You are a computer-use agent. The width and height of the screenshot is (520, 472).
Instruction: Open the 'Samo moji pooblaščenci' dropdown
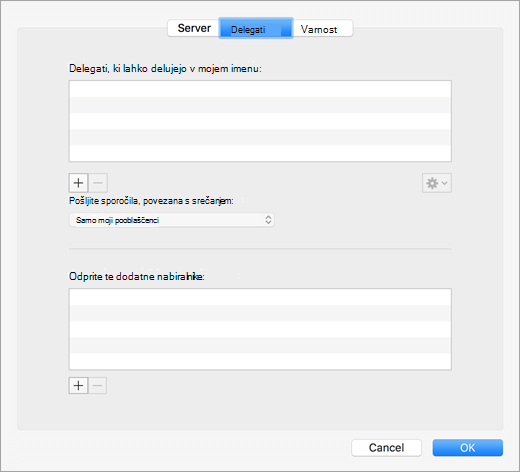[172, 220]
